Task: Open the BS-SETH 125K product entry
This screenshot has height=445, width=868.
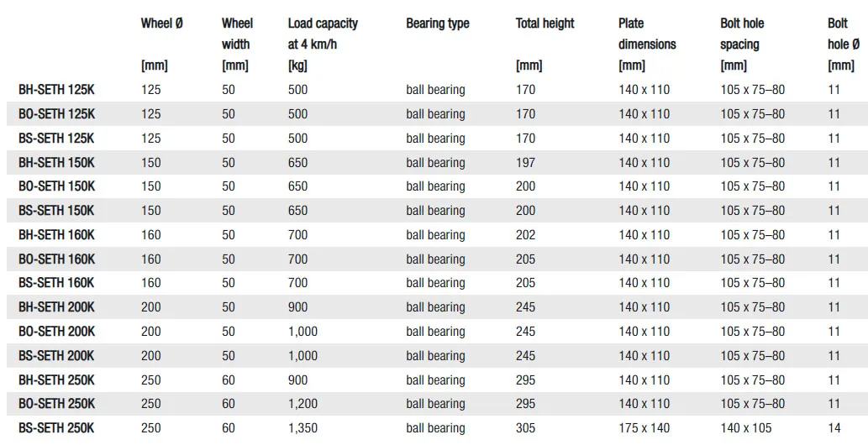Action: [56, 139]
